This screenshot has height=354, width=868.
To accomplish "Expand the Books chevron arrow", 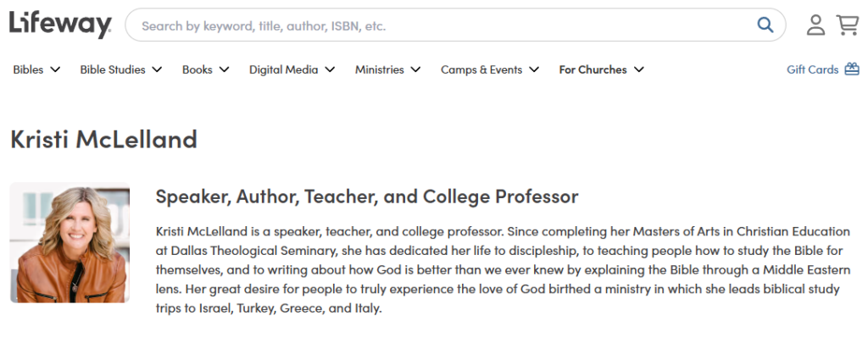I will coord(224,69).
